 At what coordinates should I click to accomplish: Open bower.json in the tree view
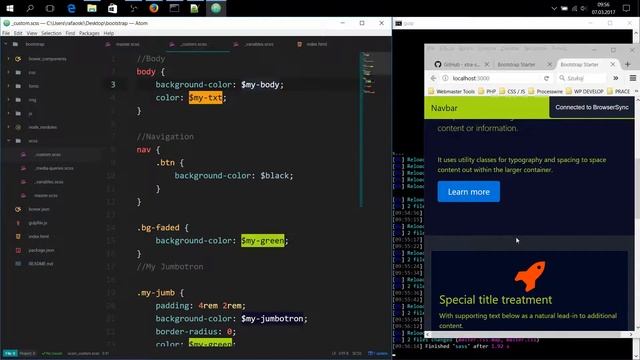point(39,209)
